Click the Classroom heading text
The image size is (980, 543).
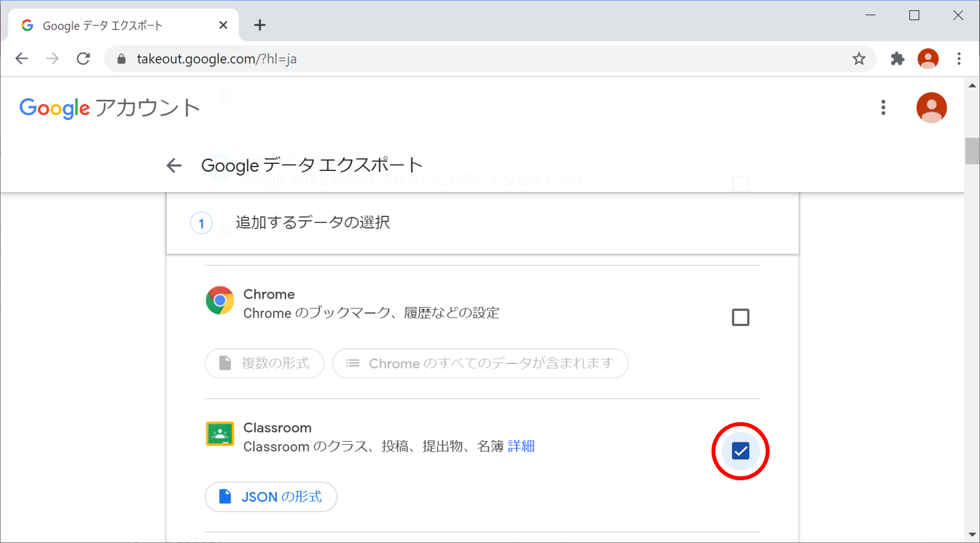(x=277, y=428)
